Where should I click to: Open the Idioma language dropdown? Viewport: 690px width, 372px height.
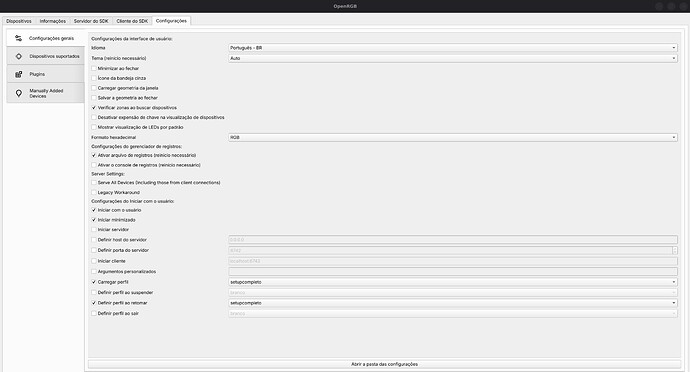coord(453,48)
